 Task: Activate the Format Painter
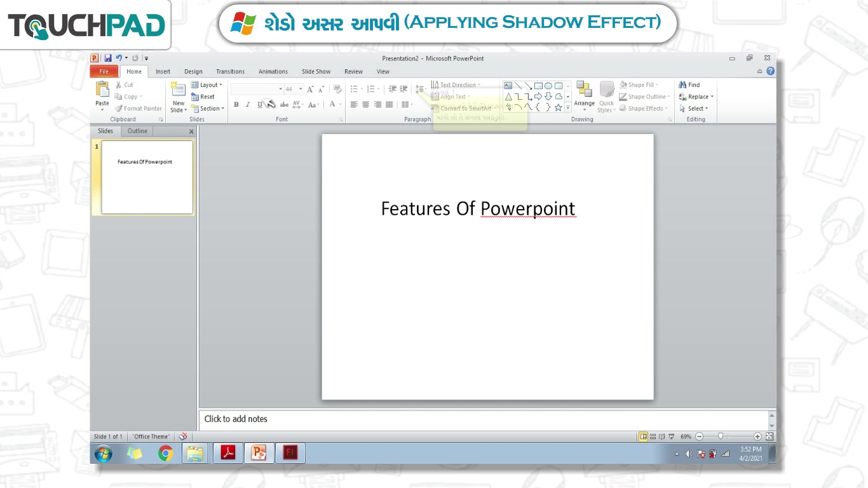point(138,109)
